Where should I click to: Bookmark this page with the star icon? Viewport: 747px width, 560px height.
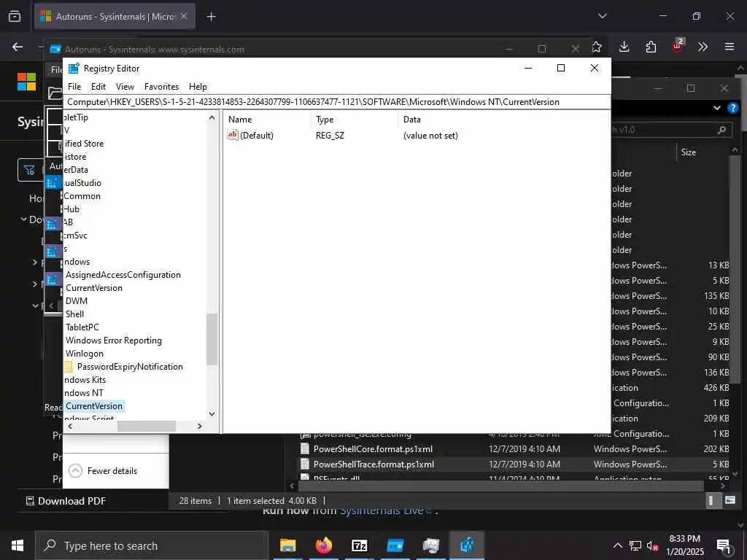[x=597, y=47]
